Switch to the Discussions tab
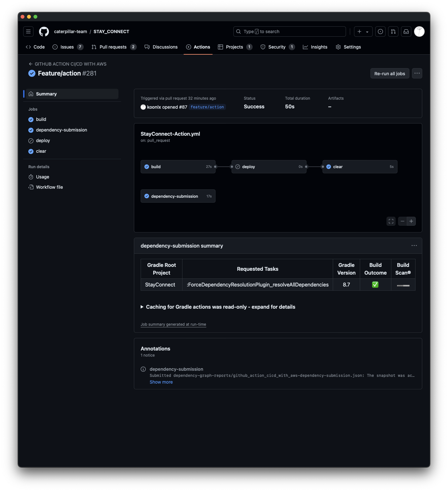448x491 pixels. coord(161,47)
